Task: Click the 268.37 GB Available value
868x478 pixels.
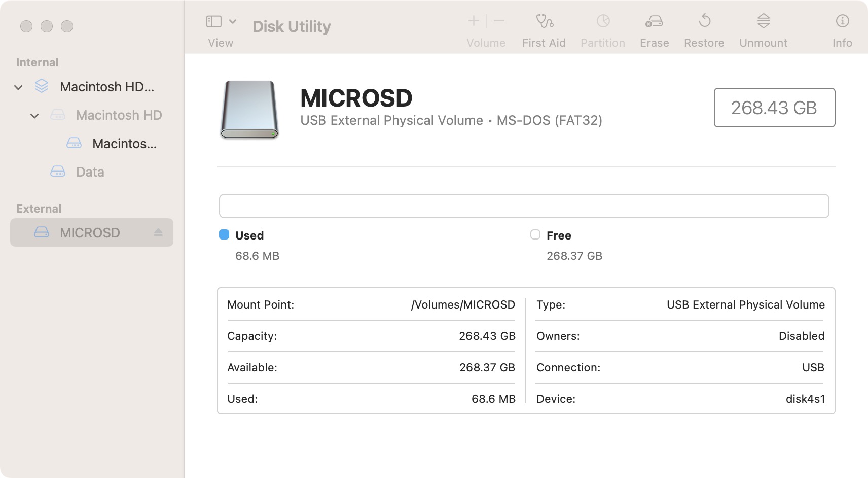Action: 487,367
